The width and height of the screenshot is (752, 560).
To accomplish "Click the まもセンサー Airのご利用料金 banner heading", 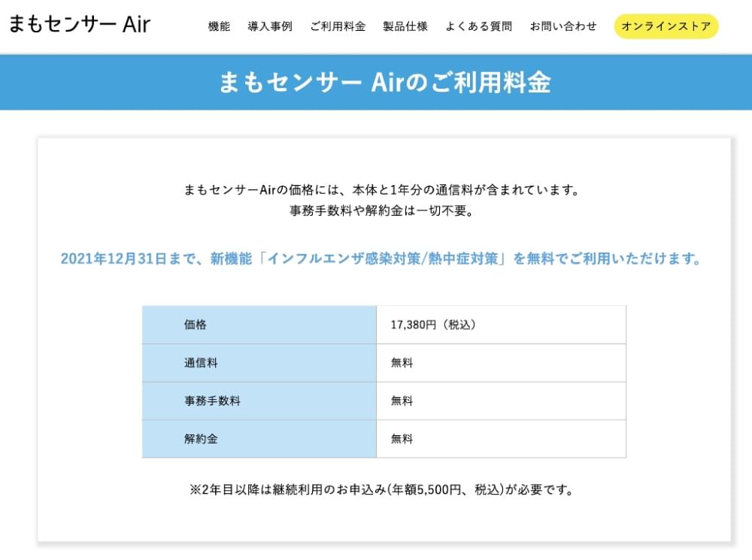I will [x=384, y=82].
